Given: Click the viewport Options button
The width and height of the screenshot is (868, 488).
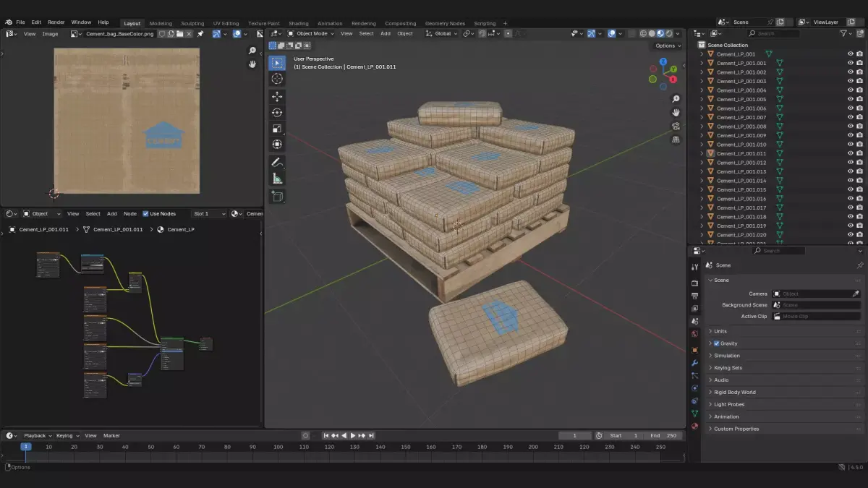Looking at the screenshot, I should 668,46.
